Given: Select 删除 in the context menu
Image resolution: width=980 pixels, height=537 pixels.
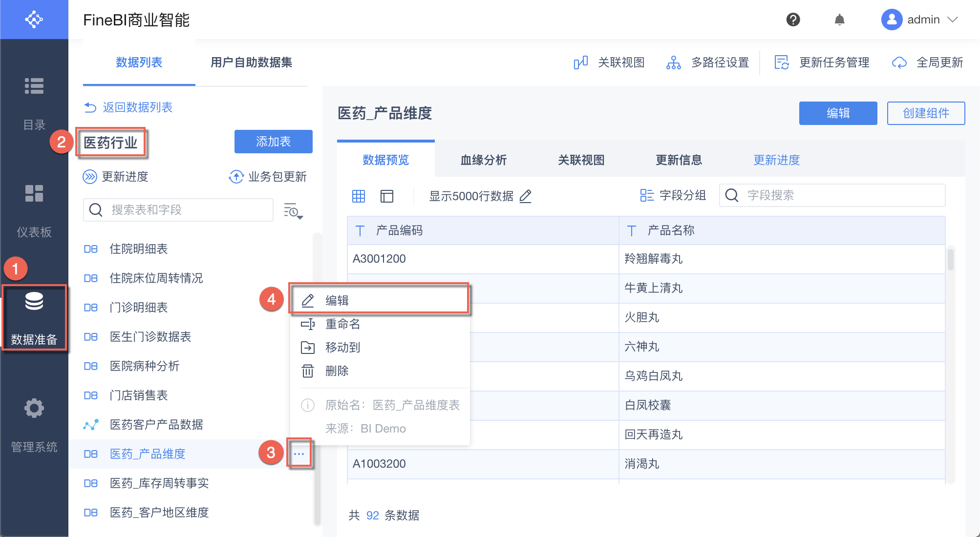Looking at the screenshot, I should (x=337, y=371).
